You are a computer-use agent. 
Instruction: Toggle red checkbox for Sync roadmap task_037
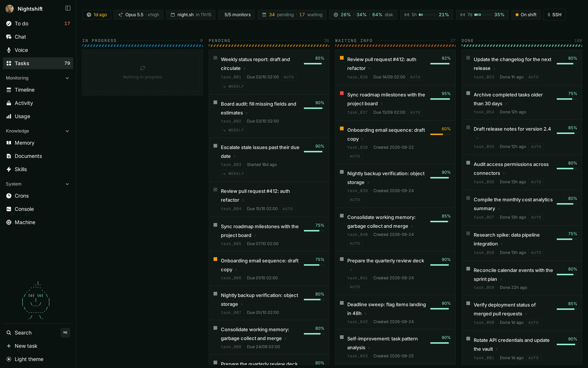342,93
